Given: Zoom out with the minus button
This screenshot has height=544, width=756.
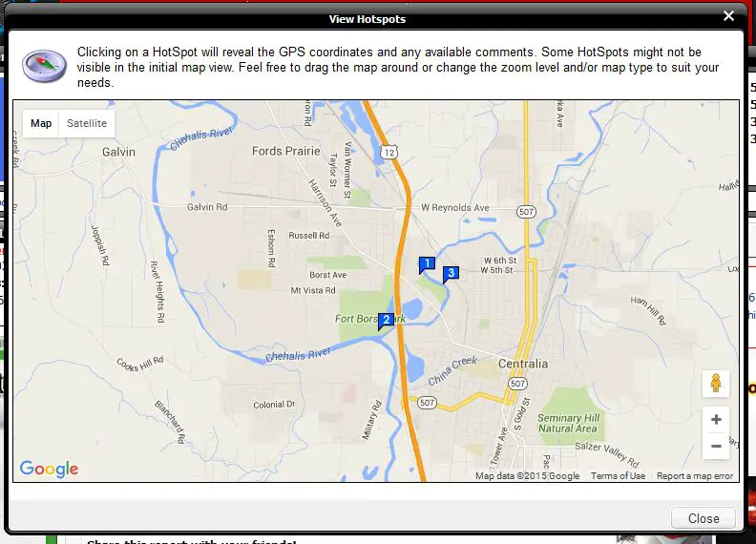Looking at the screenshot, I should coord(716,446).
